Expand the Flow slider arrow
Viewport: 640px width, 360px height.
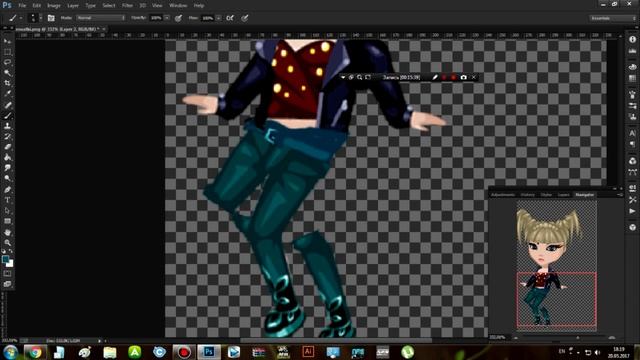coord(218,18)
